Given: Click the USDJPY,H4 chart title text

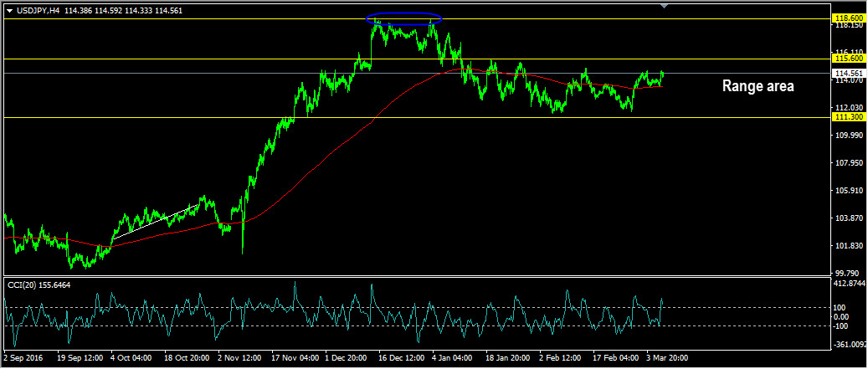Looking at the screenshot, I should (39, 11).
